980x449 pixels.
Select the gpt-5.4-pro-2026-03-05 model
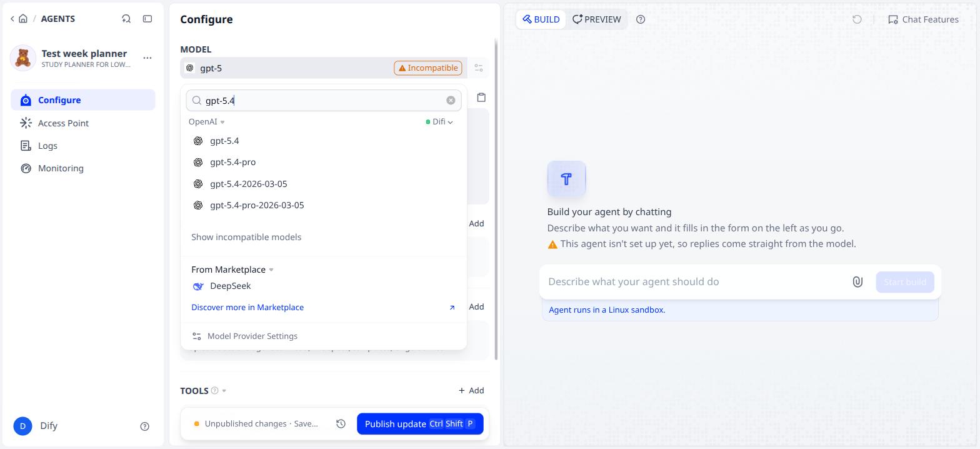323,205
